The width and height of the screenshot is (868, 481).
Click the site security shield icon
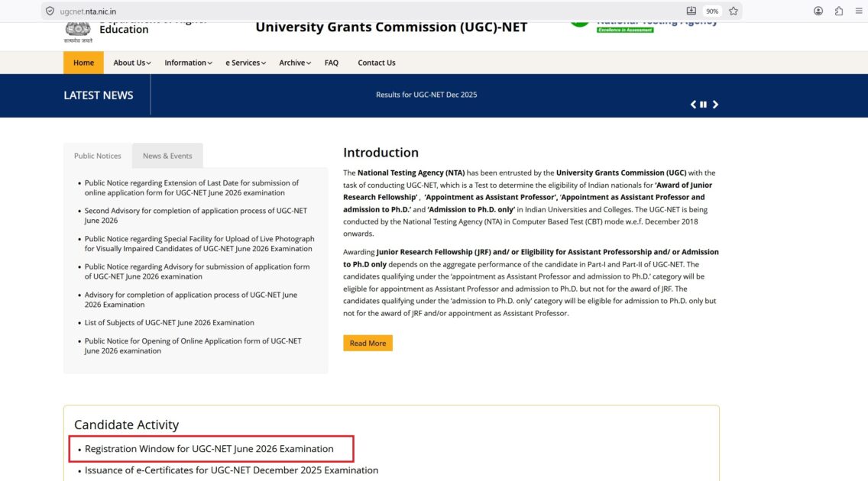pos(50,11)
